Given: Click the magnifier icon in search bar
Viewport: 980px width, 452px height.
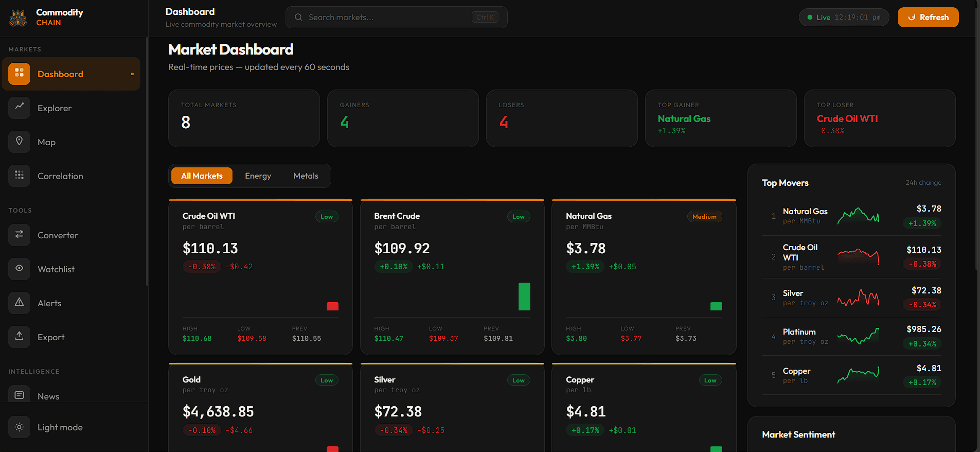Looking at the screenshot, I should click(x=298, y=18).
